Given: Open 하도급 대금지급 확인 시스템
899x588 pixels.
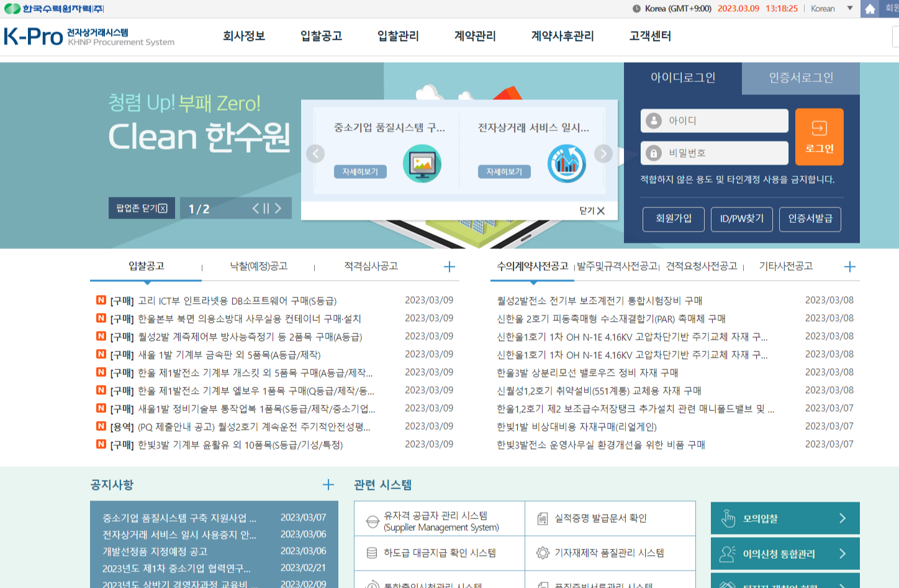Looking at the screenshot, I should coord(440,553).
